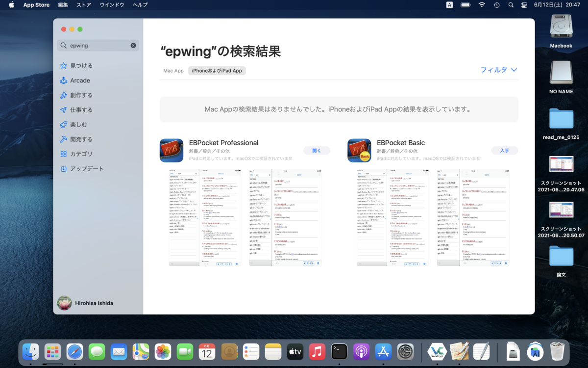
Task: Open Notes from the Dock
Action: [x=273, y=351]
